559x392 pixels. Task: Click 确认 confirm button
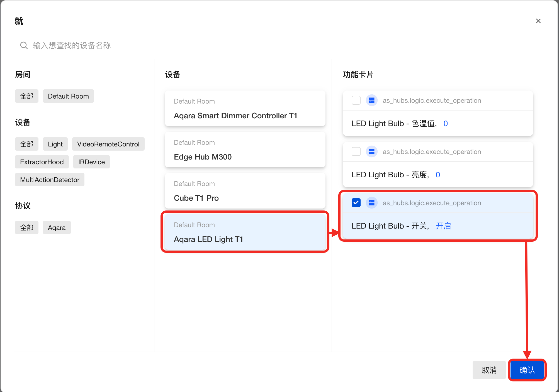coord(527,370)
